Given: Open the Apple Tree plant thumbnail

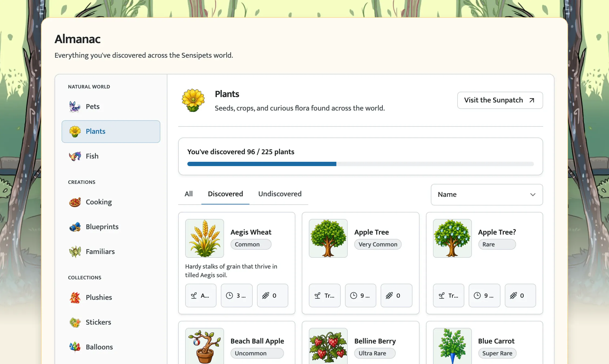Looking at the screenshot, I should coord(328,238).
